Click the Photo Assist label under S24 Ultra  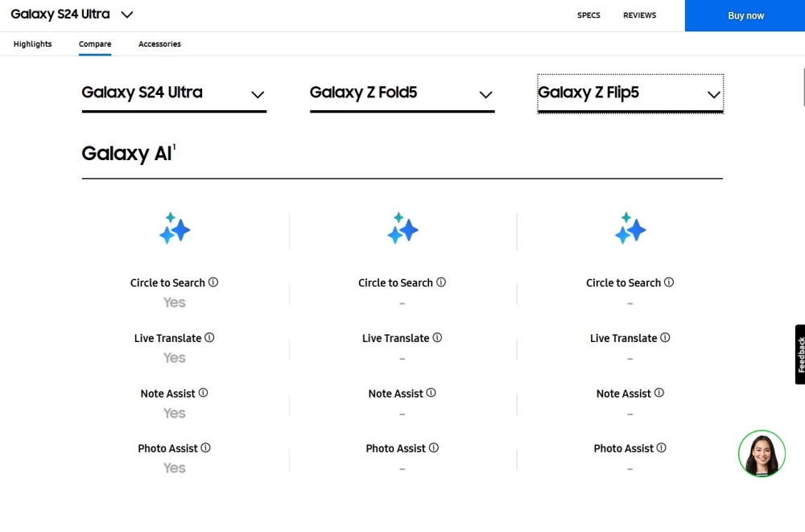(167, 449)
